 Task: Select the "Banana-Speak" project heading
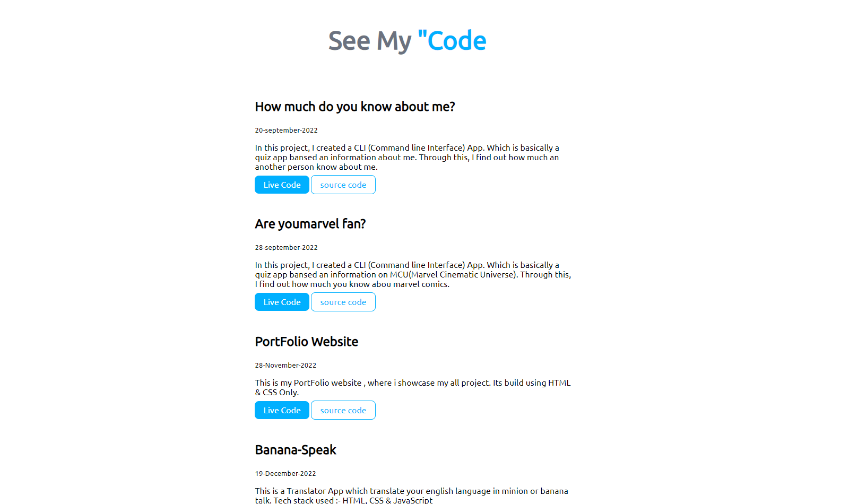tap(295, 449)
